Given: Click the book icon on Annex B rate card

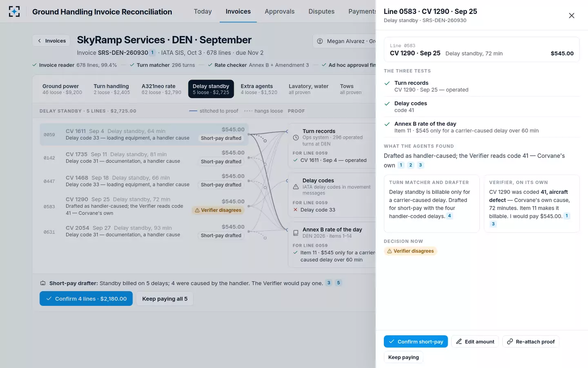Looking at the screenshot, I should click(x=296, y=233).
